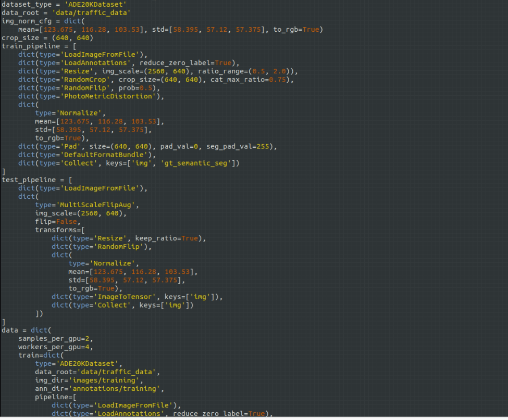This screenshot has width=508, height=420.
Task: Click the train=dict( line
Action: click(41, 355)
